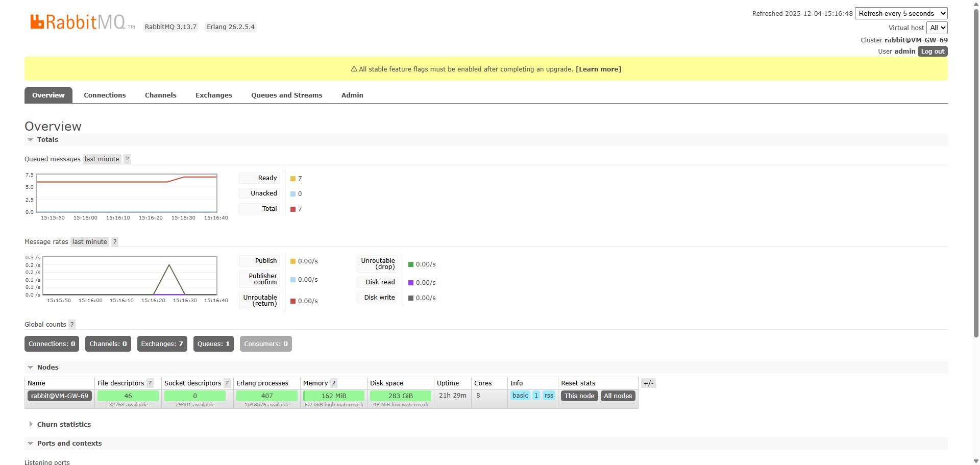
Task: Open help for Message rates
Action: point(115,242)
